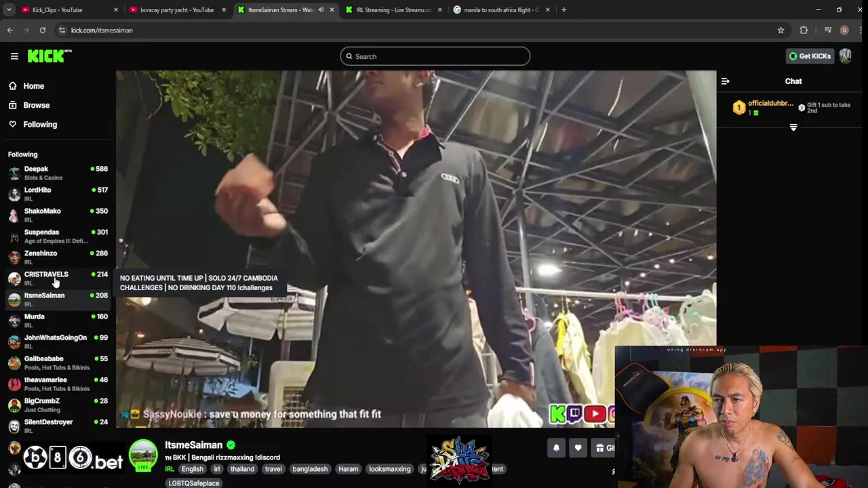The height and width of the screenshot is (488, 868).
Task: Click the IRL category link
Action: 170,469
